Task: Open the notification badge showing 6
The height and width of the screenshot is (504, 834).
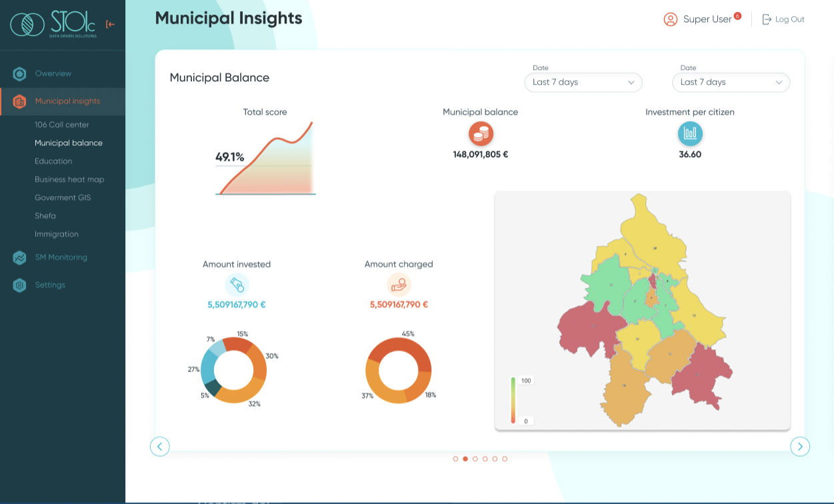Action: (x=737, y=15)
